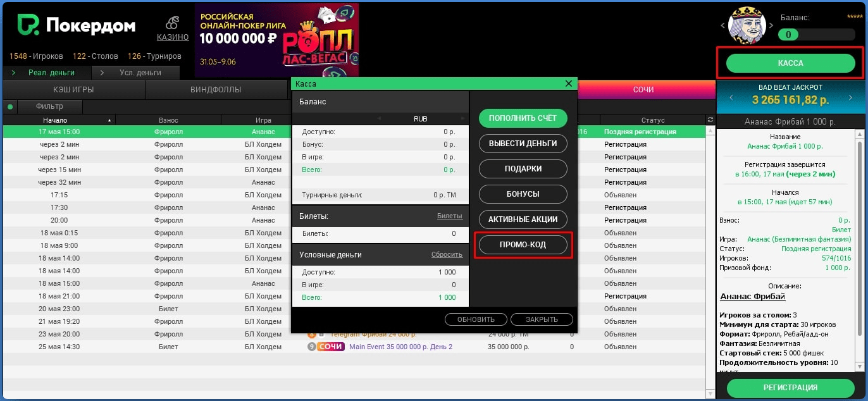
Task: Open the ВИНДФОЛЛЫ tab
Action: click(x=216, y=90)
